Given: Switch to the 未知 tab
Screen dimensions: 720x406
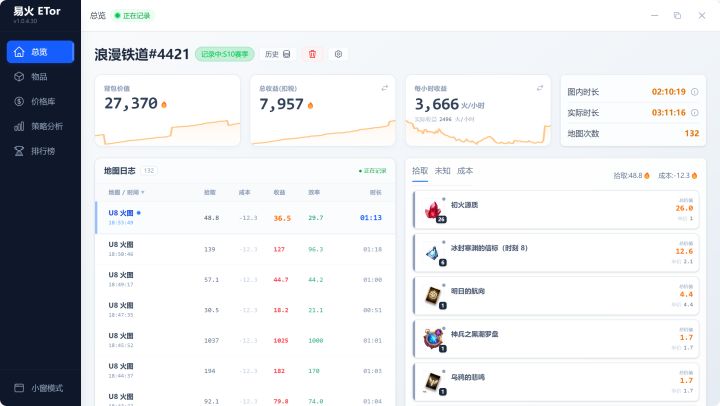Looking at the screenshot, I should (x=442, y=171).
